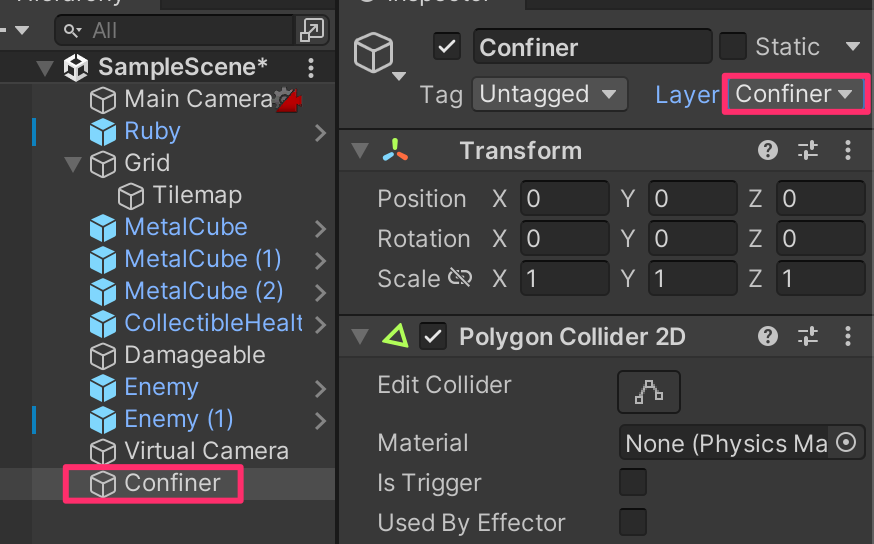The image size is (874, 544).
Task: Disable the Polygon Collider 2D component checkbox
Action: point(433,337)
